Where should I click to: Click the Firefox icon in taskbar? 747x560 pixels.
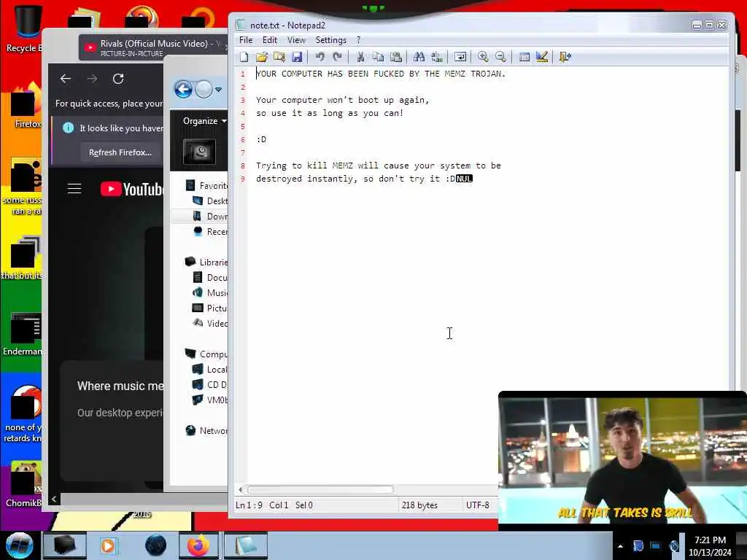click(x=198, y=545)
